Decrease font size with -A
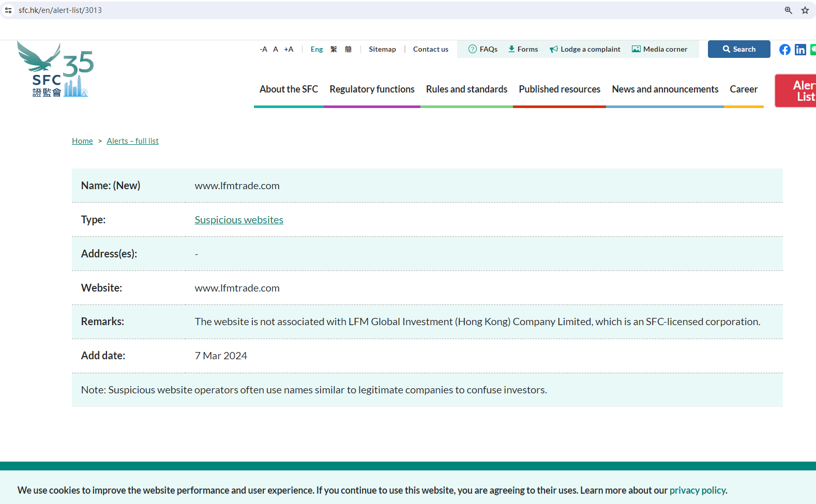Screen dimensions: 816x504 [x=263, y=49]
